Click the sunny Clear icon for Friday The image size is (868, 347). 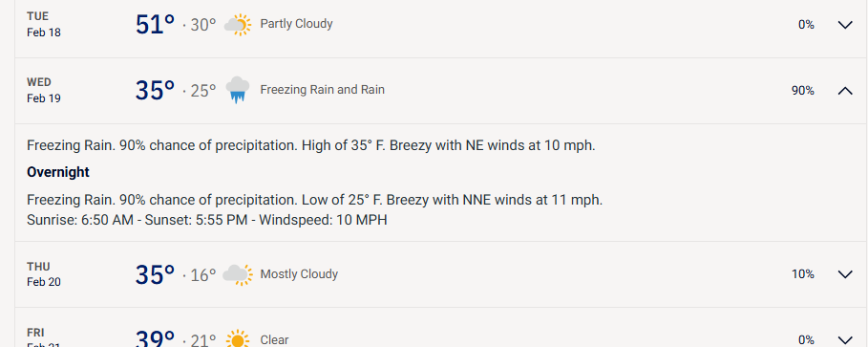(x=238, y=339)
